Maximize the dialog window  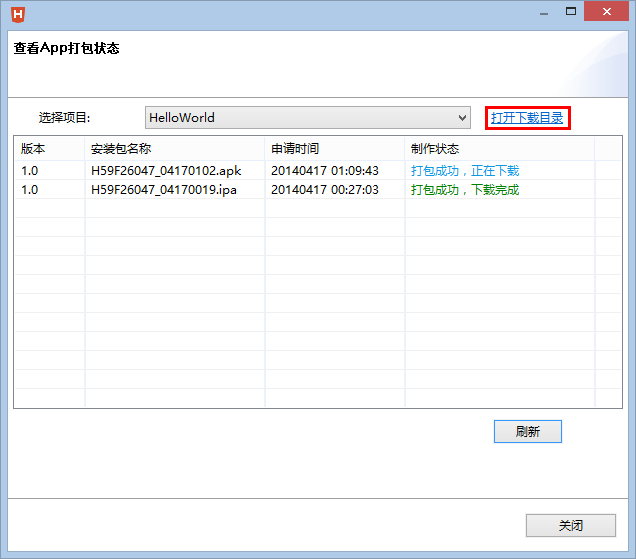pyautogui.click(x=571, y=12)
